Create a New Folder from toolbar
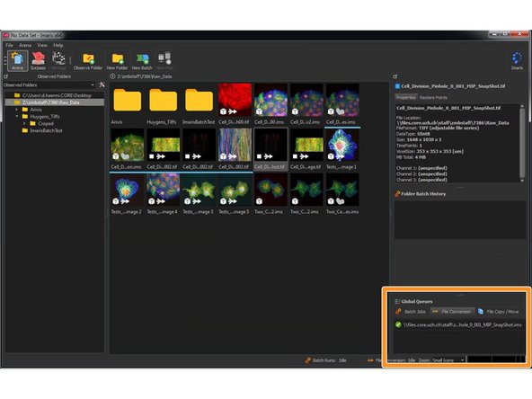 click(x=118, y=61)
